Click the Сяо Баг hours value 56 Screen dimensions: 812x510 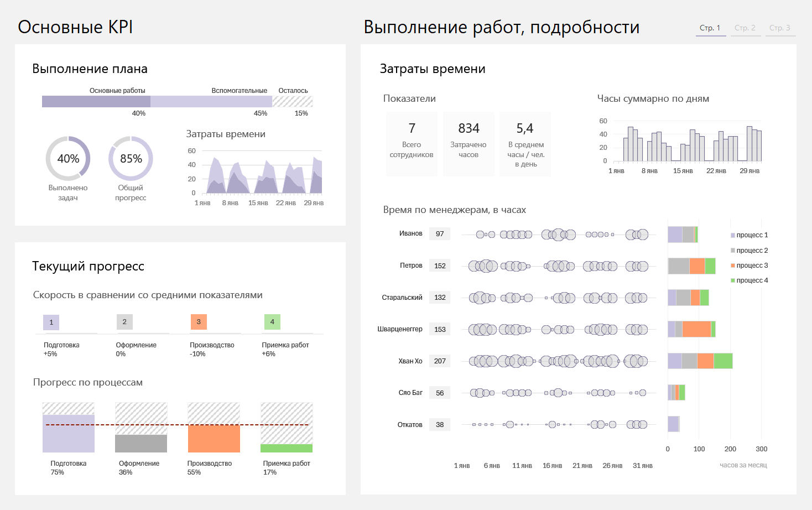tap(440, 393)
